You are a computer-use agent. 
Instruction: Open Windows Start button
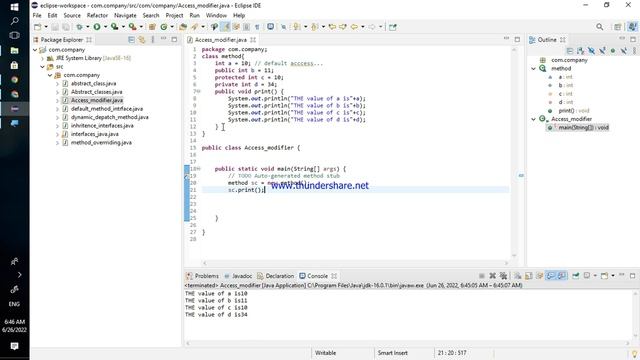point(14,7)
